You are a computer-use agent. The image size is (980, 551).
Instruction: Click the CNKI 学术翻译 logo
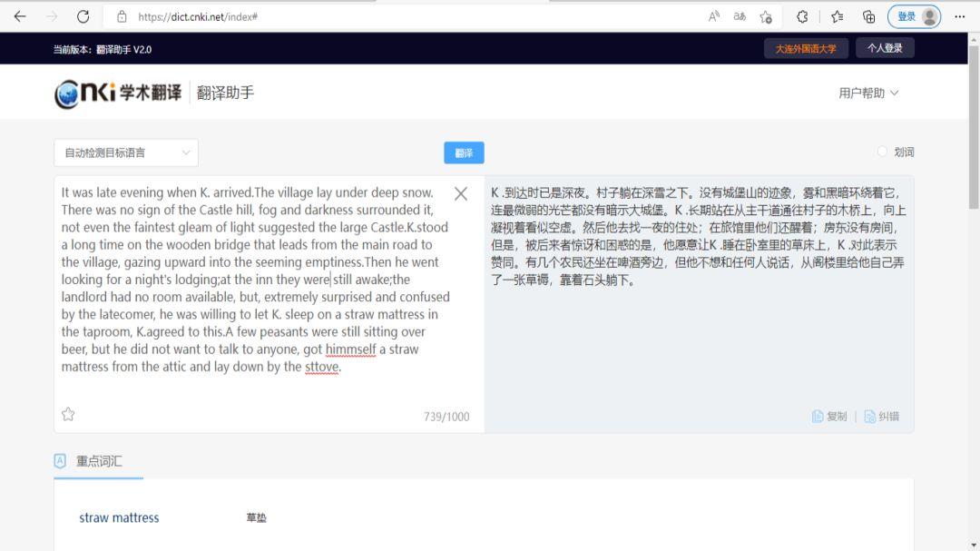point(118,93)
